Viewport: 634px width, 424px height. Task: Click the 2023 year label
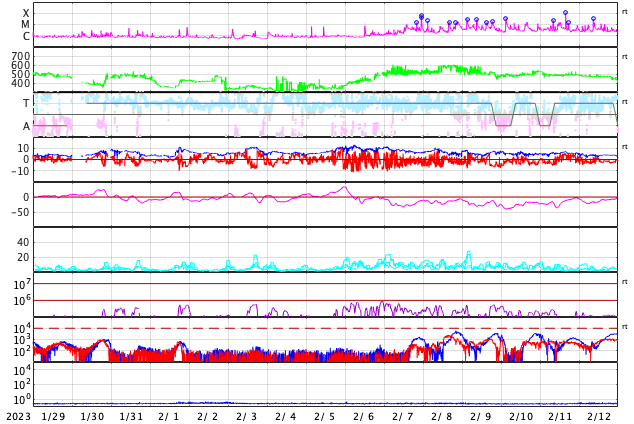tap(18, 417)
